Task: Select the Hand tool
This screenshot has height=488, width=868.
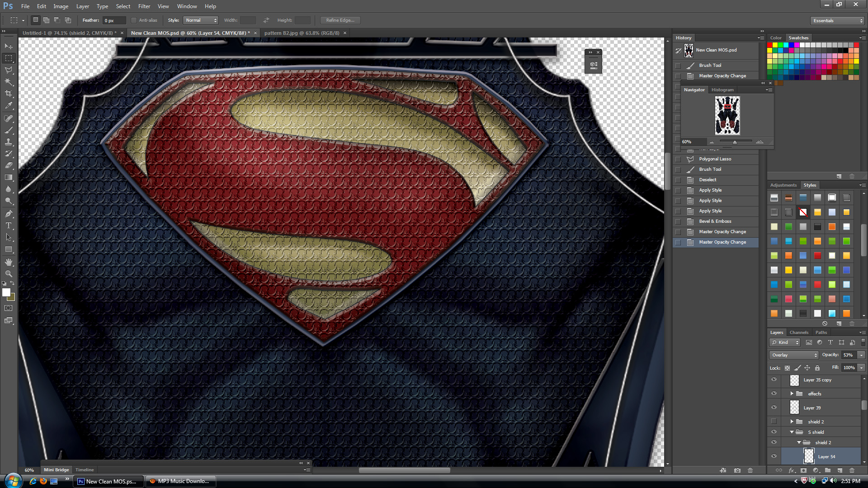Action: point(9,262)
